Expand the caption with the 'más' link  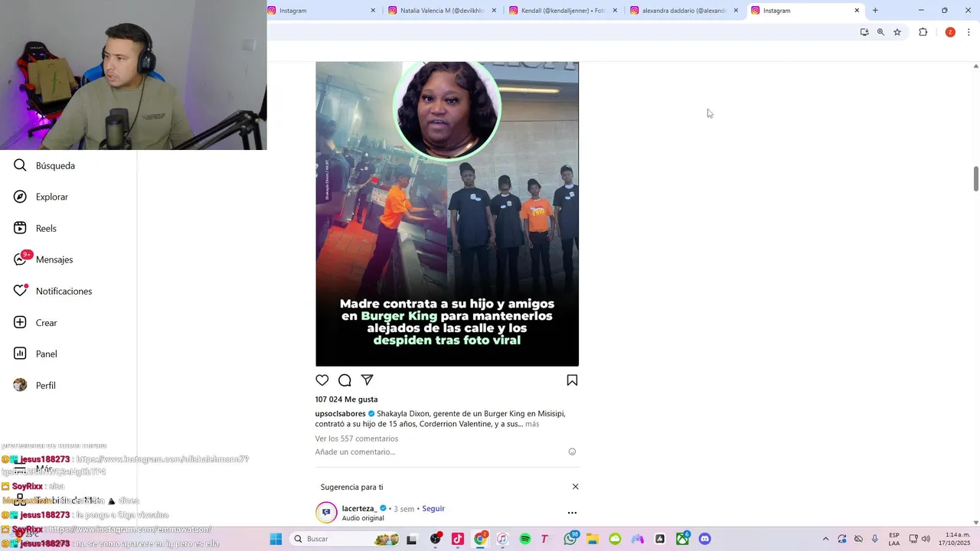(532, 424)
